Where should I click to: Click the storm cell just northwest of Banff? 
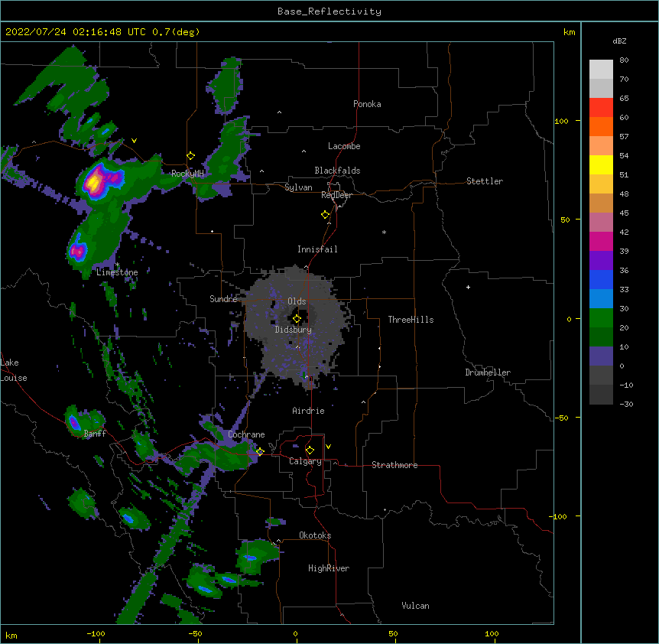pos(74,421)
